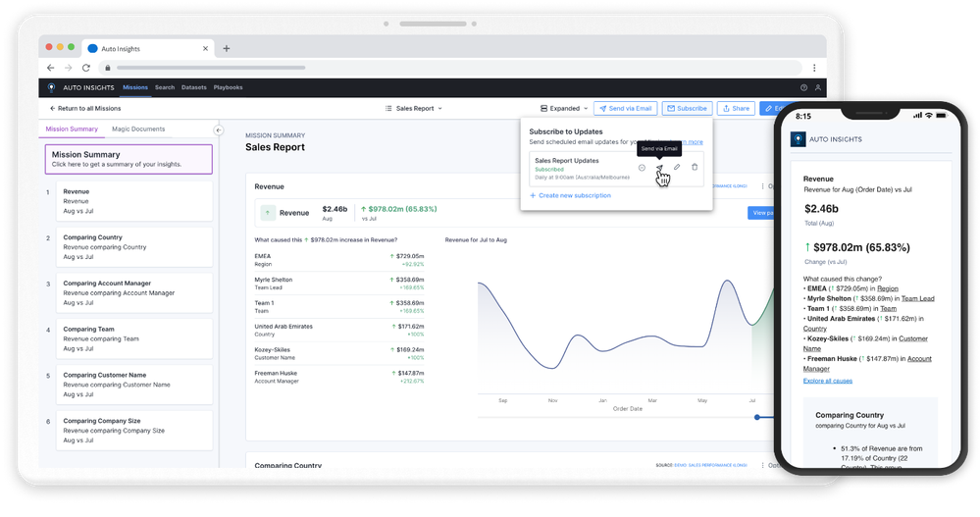Viewport: 980px width, 517px height.
Task: Click the Freeman Huske Account Manager row
Action: pyautogui.click(x=339, y=377)
